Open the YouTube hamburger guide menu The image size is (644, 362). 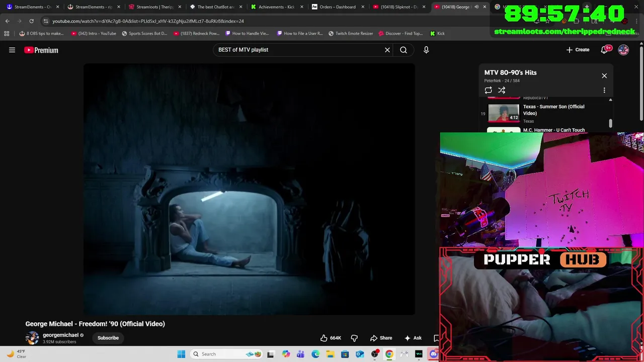[12, 50]
